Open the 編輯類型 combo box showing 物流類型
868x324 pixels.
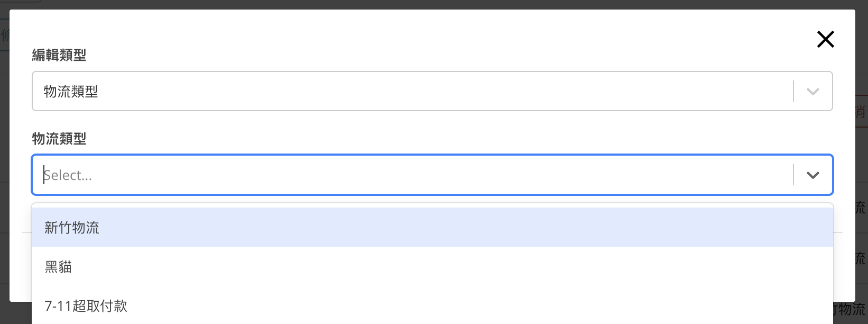pos(412,92)
